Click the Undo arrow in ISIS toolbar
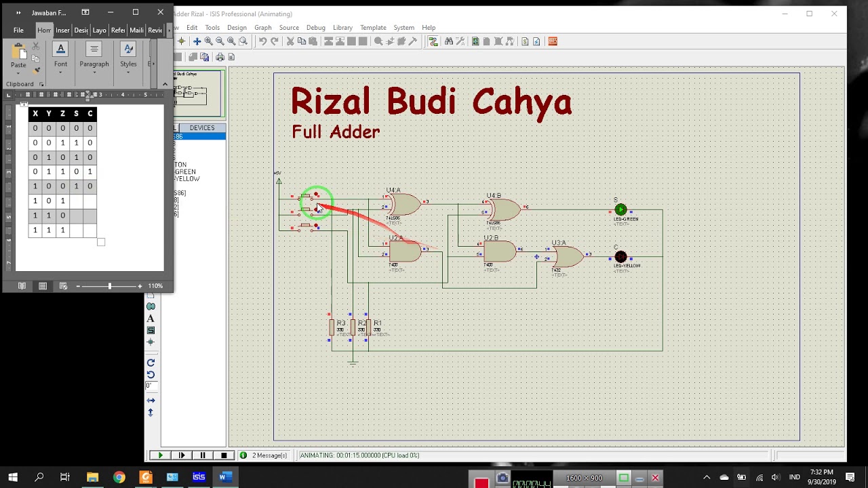The width and height of the screenshot is (868, 488). [262, 41]
